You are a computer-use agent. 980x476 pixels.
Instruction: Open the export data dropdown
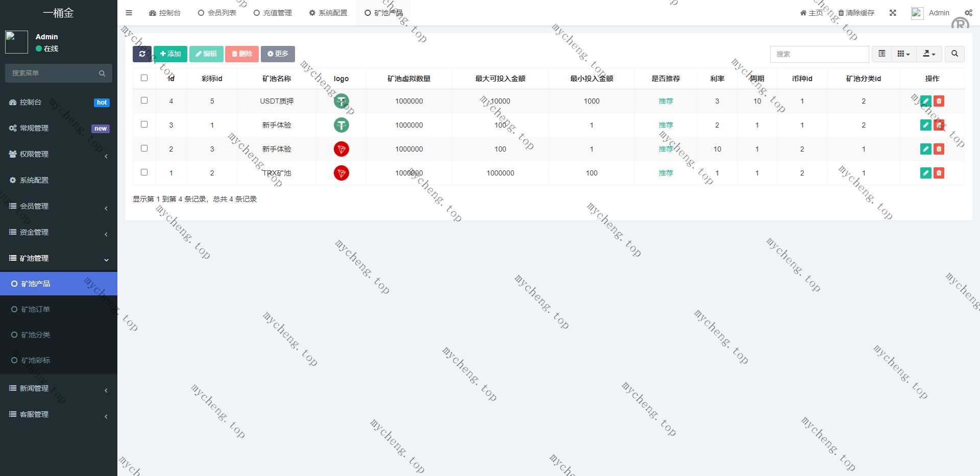tap(929, 54)
